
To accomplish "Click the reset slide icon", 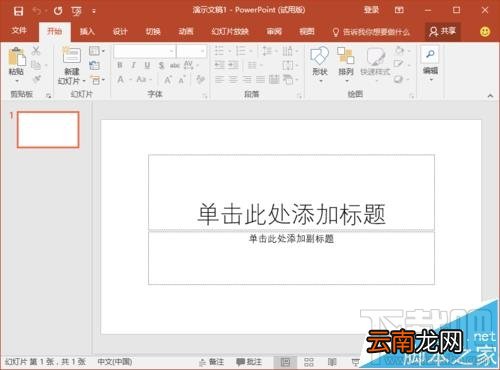I will tap(95, 65).
